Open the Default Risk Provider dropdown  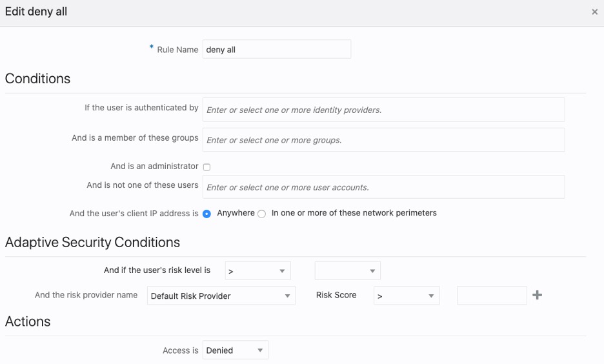(221, 296)
